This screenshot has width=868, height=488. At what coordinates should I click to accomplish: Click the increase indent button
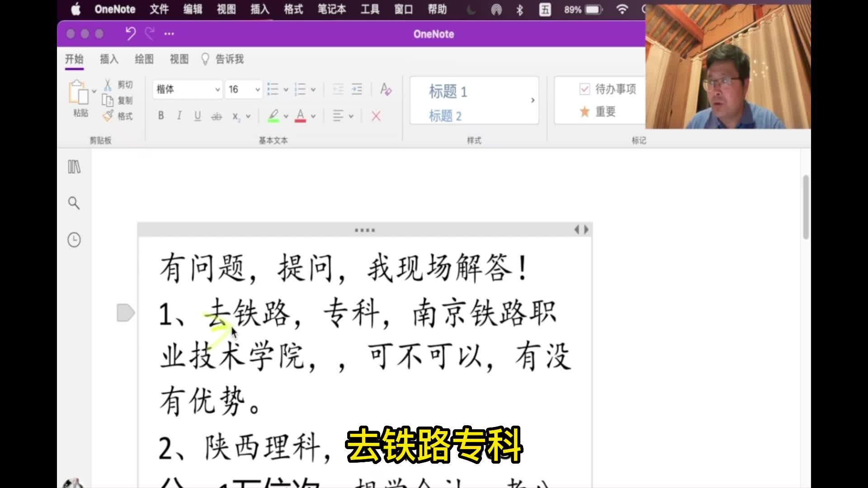[x=357, y=89]
